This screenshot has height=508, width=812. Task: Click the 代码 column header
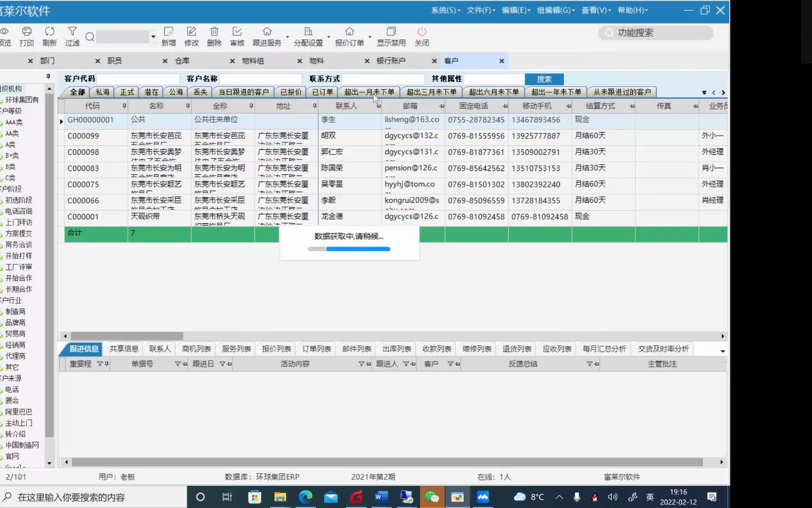pos(92,106)
